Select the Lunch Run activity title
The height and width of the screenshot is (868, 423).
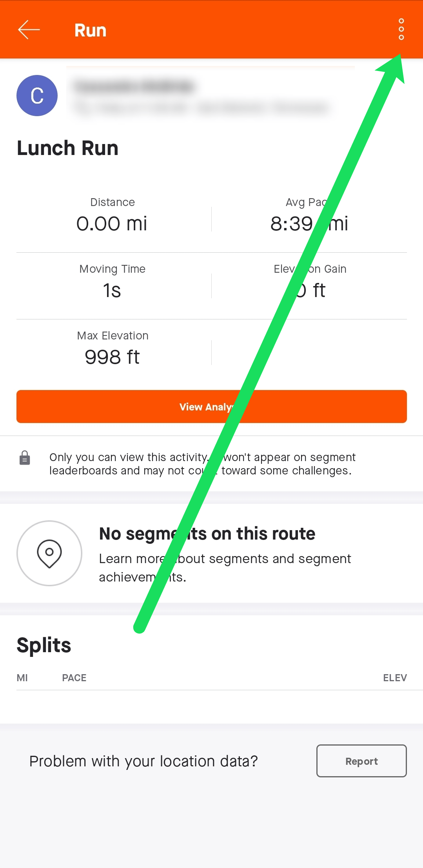click(67, 148)
